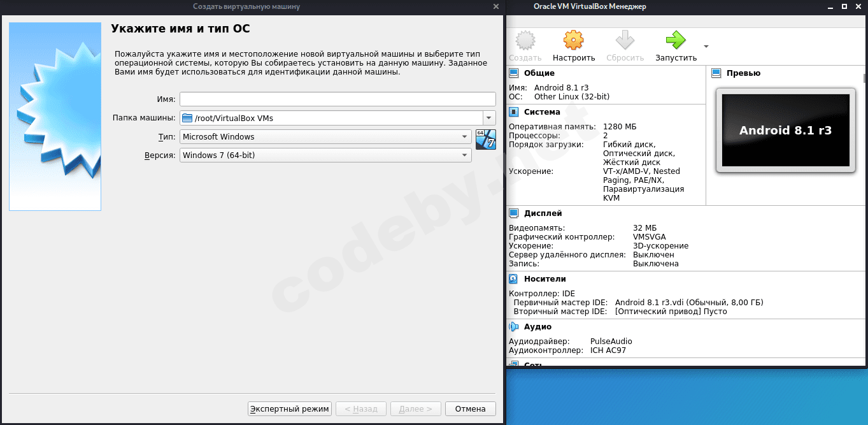Close the Создать виртуальную машину dialog
The height and width of the screenshot is (425, 868).
point(496,6)
